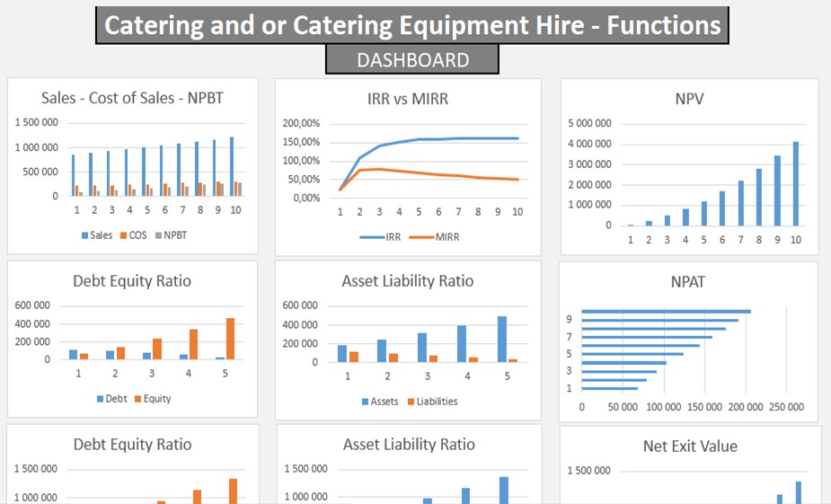Click the NPAT bar labeled 5
The height and width of the screenshot is (504, 831).
pyautogui.click(x=632, y=354)
